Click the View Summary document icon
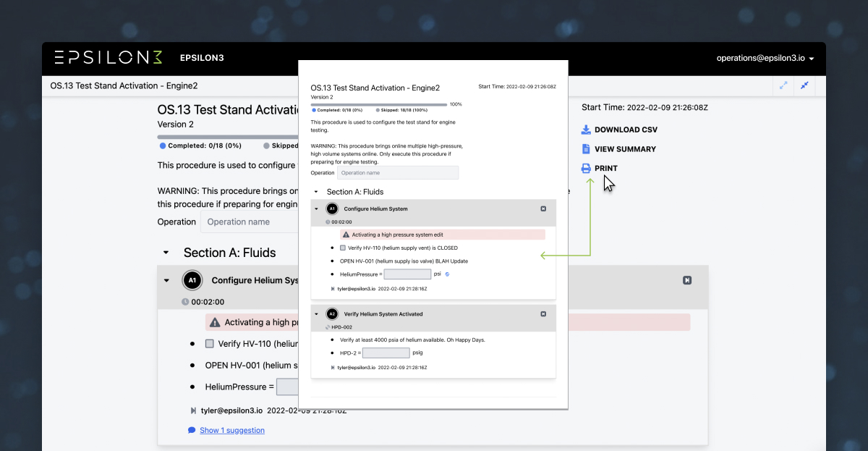Image resolution: width=868 pixels, height=451 pixels. (586, 149)
